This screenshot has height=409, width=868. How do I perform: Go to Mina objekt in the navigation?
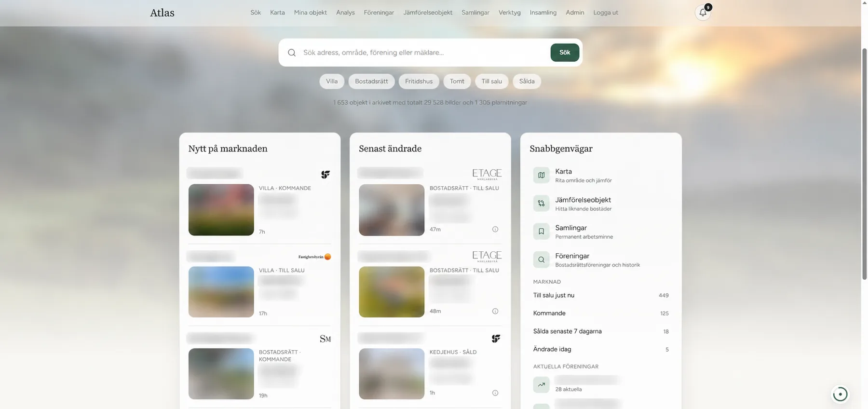coord(311,13)
